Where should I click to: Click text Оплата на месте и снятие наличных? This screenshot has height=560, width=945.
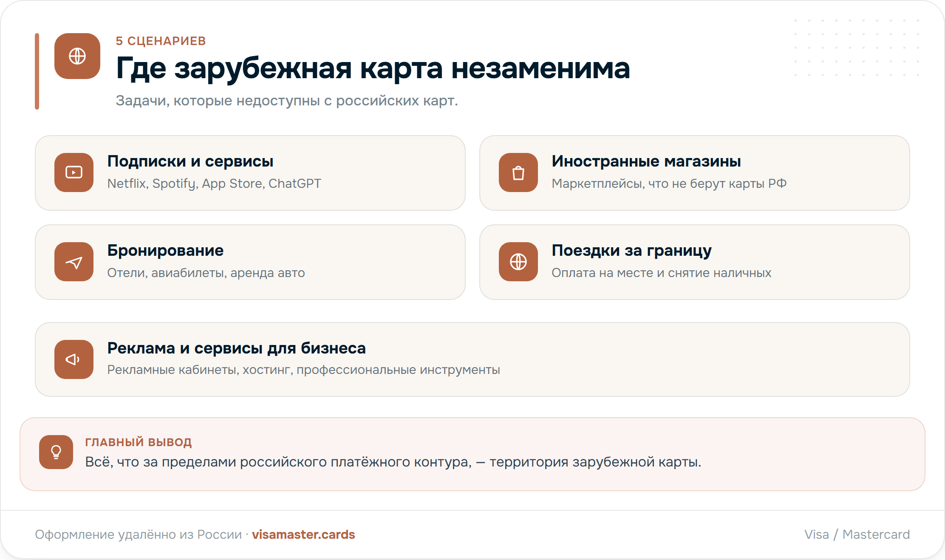[661, 273]
